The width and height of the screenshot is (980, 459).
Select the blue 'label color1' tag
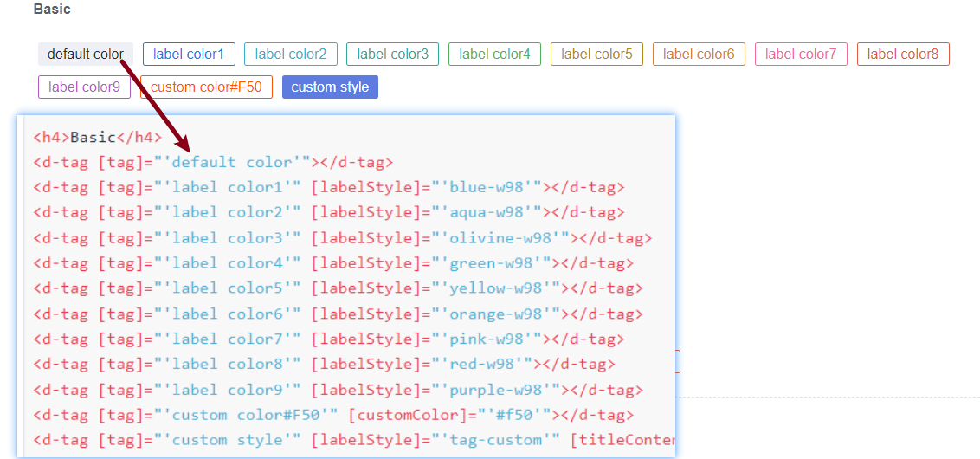click(188, 55)
